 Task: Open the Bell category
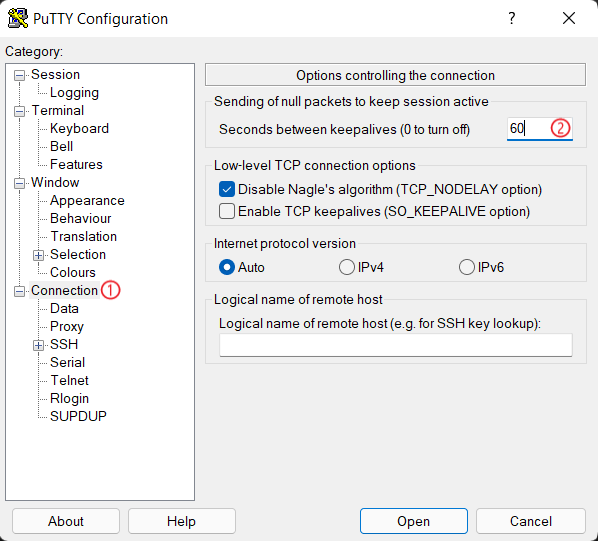tap(61, 146)
